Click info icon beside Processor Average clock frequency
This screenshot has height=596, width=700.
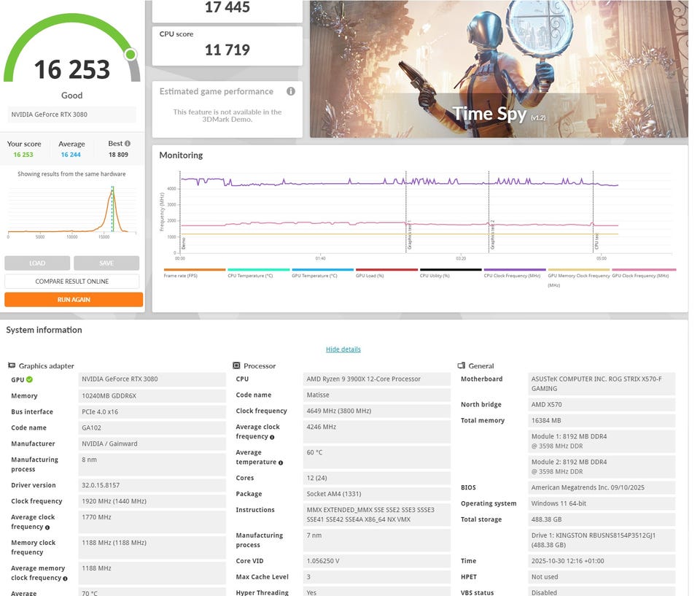[272, 437]
